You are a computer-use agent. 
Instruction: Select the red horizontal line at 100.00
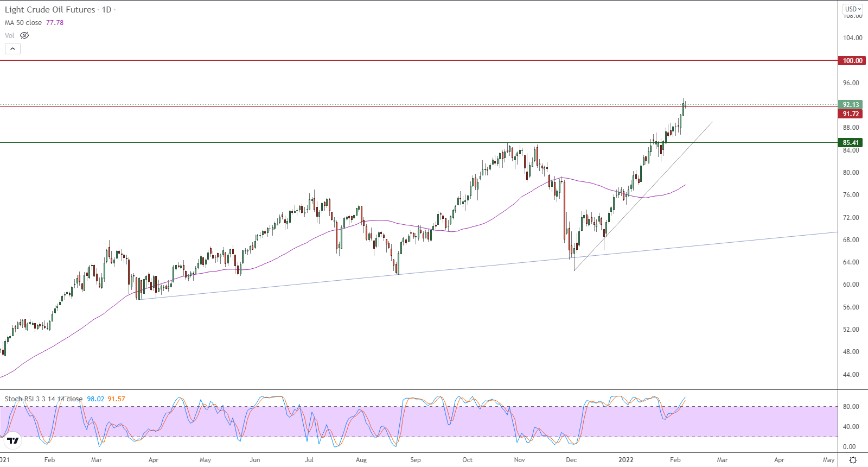(x=419, y=60)
